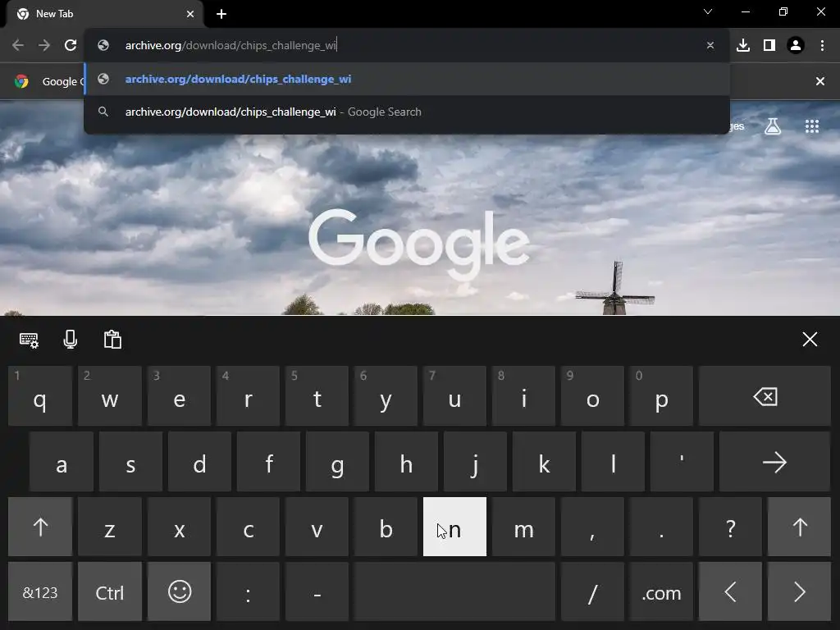The image size is (840, 630).
Task: Close the New Tab tab
Action: click(190, 14)
